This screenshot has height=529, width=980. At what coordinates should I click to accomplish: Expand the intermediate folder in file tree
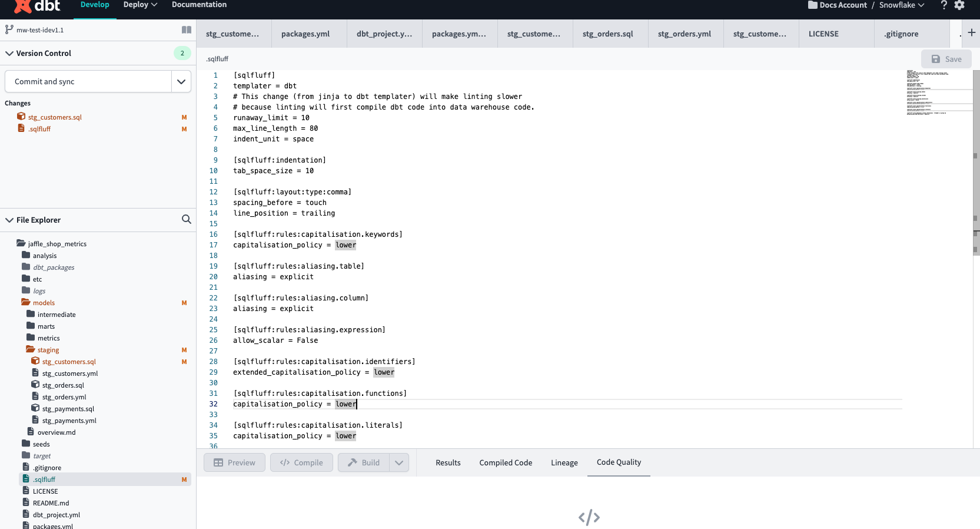(57, 315)
